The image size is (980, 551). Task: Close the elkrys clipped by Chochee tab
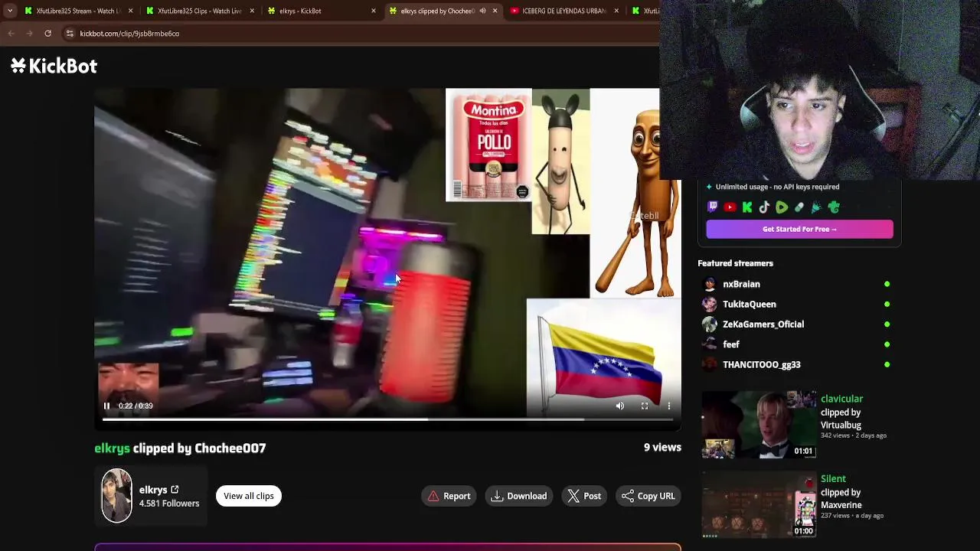(x=495, y=11)
